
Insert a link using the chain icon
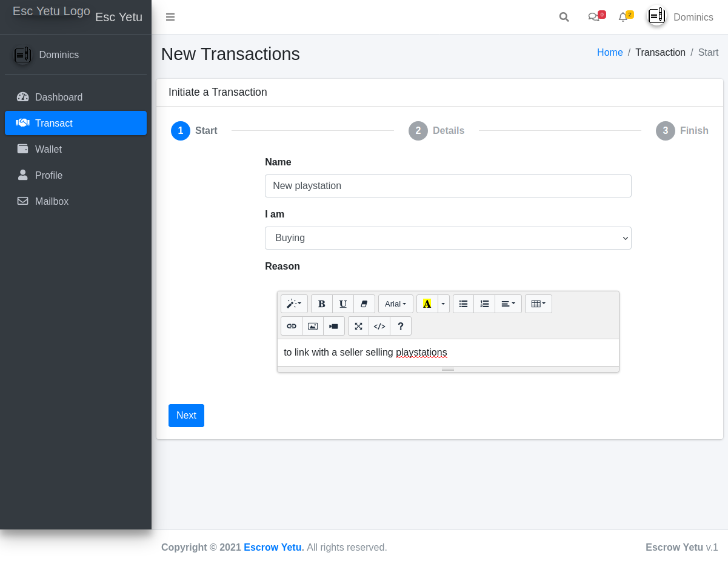coord(292,326)
